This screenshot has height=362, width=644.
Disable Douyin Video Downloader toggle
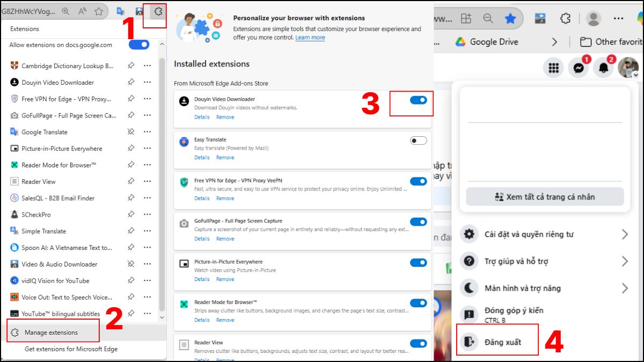tap(419, 100)
